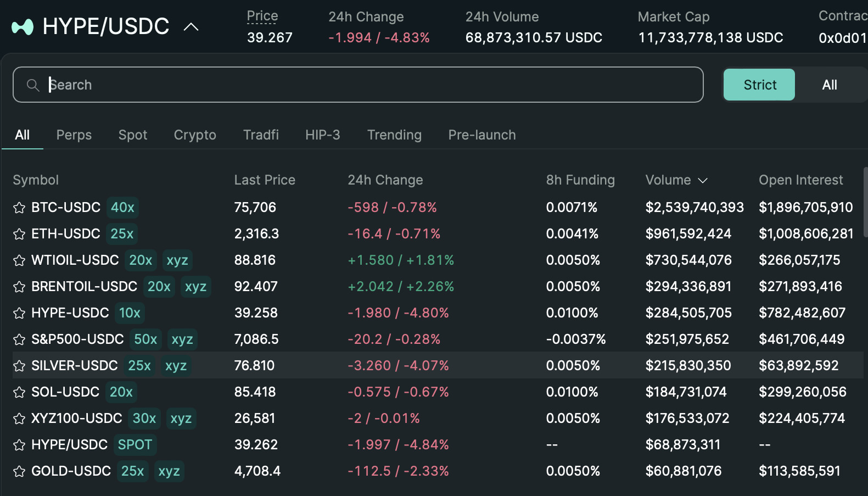Star the SOL-USDC market
Viewport: 868px width, 496px height.
tap(19, 392)
